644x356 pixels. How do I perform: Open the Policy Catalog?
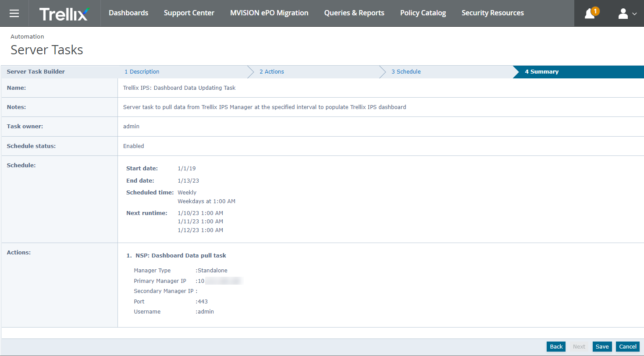pyautogui.click(x=423, y=13)
